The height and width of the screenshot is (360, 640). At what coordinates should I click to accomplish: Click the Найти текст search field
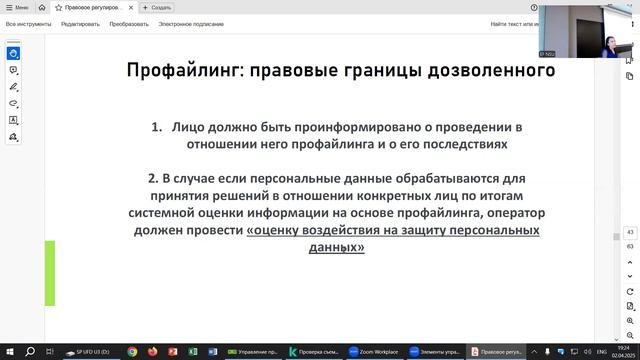click(514, 24)
